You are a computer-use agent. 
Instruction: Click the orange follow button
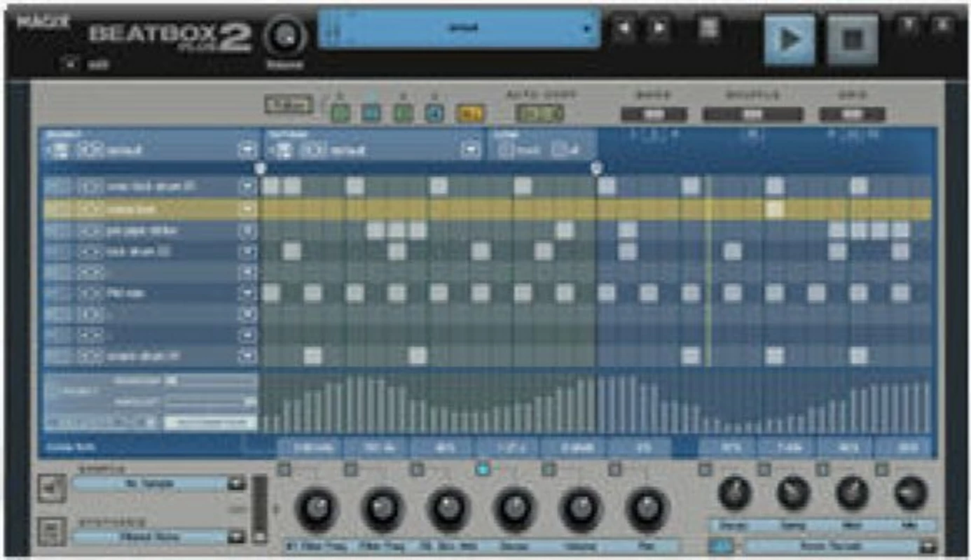coord(470,113)
